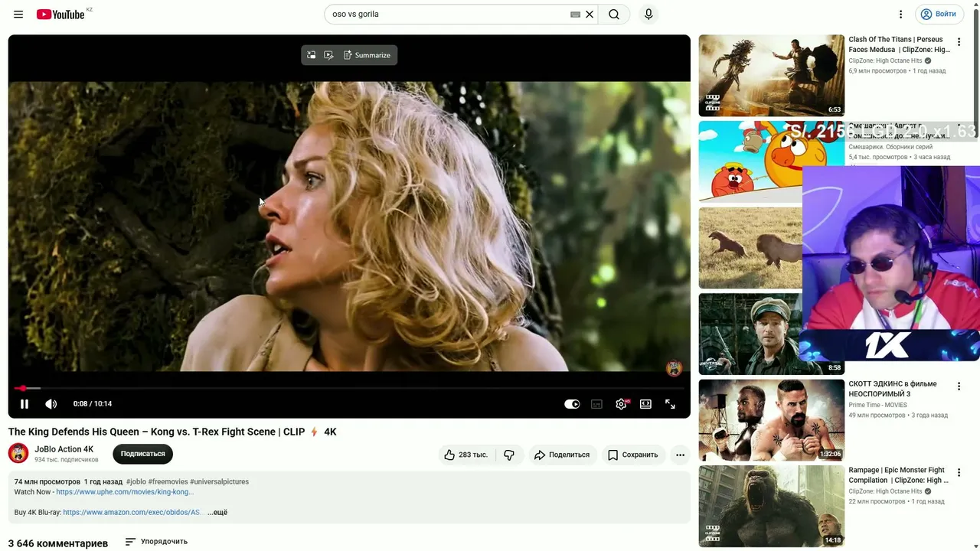Open the #freemovies hashtag

tap(168, 482)
